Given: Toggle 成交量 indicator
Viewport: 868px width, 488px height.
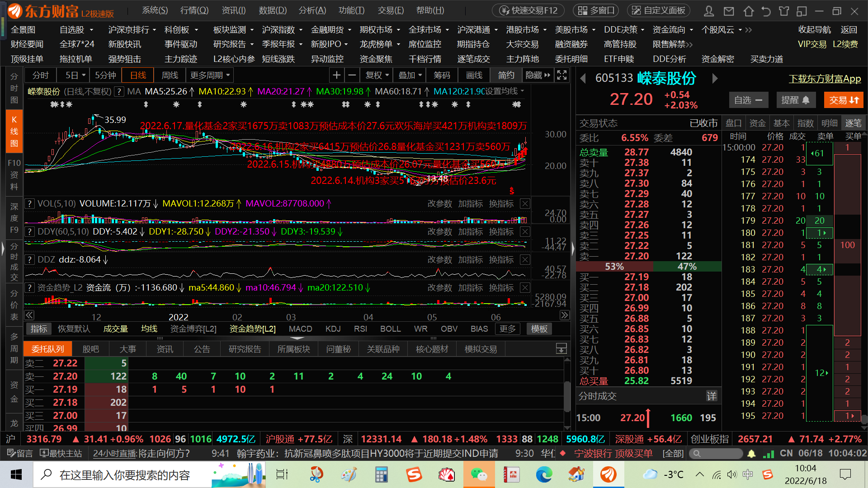Looking at the screenshot, I should (116, 329).
